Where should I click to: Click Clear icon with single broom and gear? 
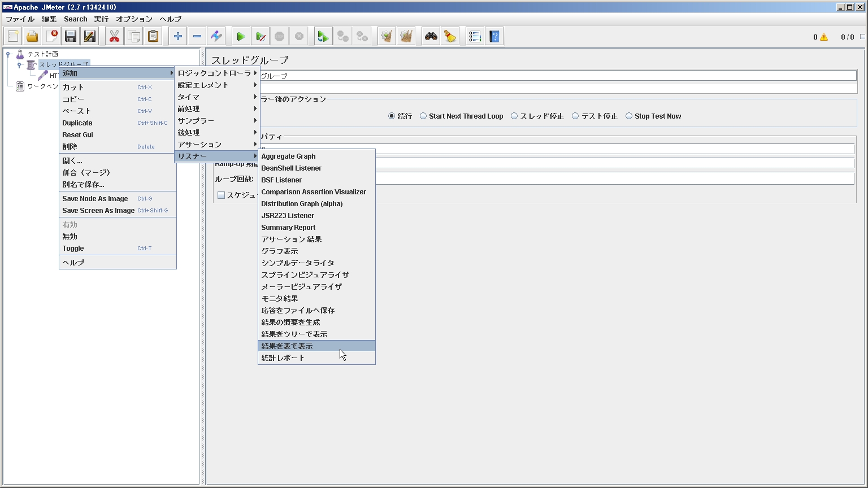(387, 37)
